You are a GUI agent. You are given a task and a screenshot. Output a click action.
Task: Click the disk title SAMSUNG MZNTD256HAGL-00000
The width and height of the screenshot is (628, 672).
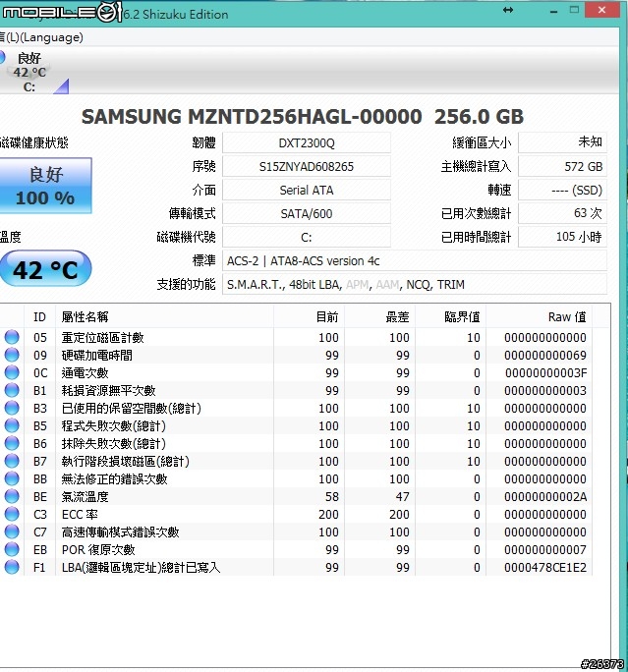click(252, 117)
